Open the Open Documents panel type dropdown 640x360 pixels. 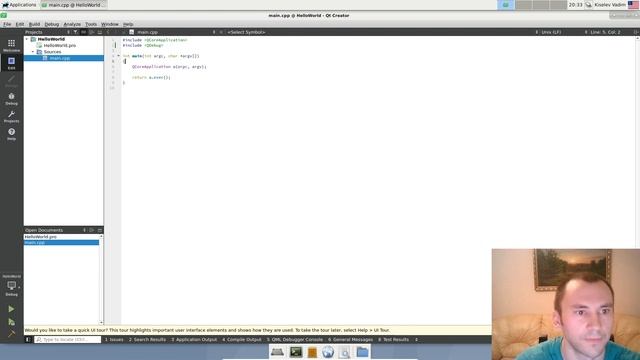pyautogui.click(x=84, y=230)
